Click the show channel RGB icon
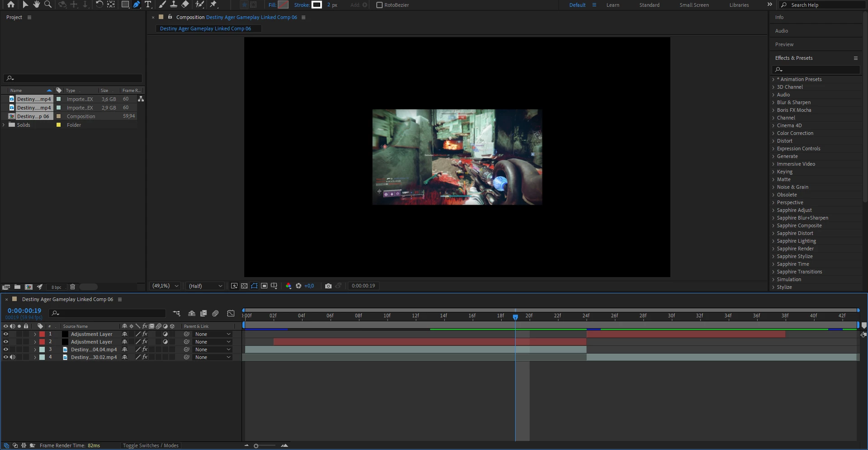The height and width of the screenshot is (450, 868). tap(289, 286)
